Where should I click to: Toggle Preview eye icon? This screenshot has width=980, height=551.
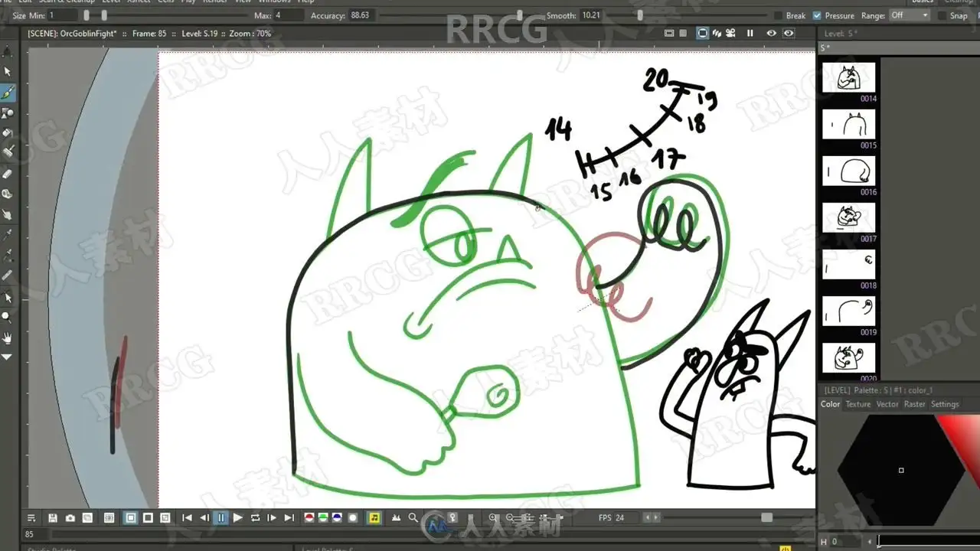[771, 33]
